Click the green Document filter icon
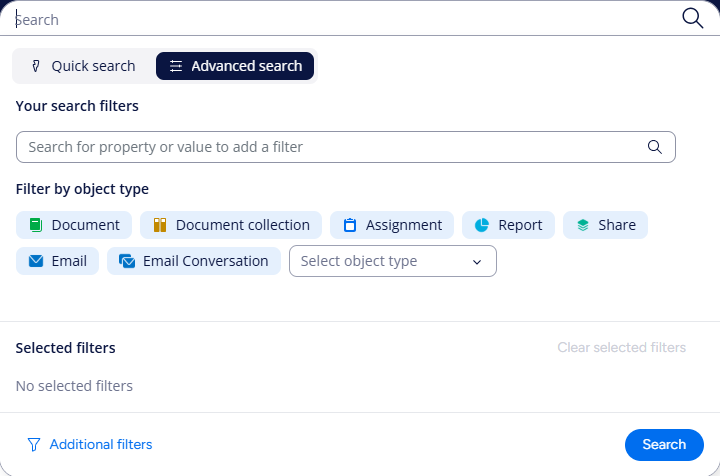 point(36,225)
